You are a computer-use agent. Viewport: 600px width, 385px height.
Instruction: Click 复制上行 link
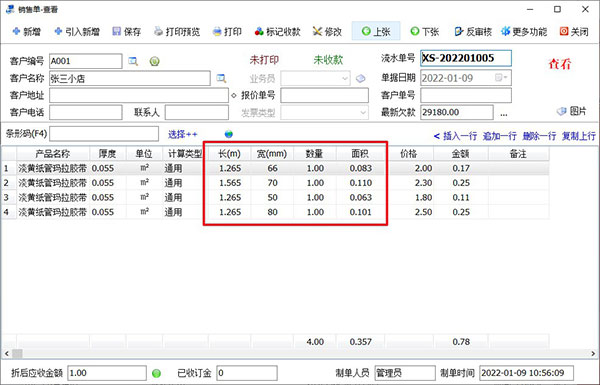(x=579, y=136)
